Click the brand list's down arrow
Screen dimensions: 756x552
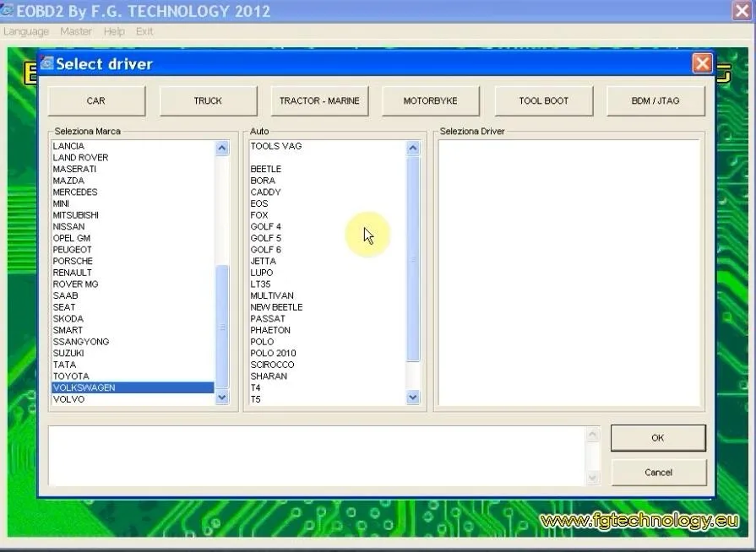222,398
